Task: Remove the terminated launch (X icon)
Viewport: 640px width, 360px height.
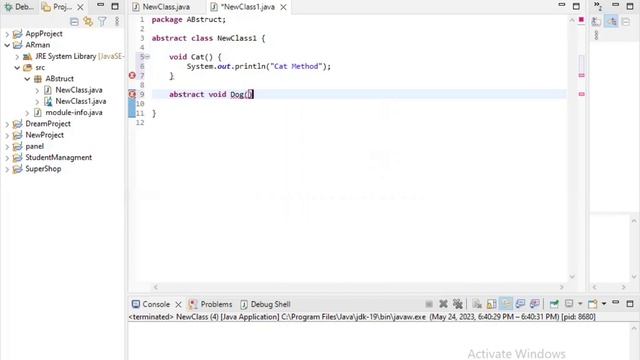Action: (x=443, y=304)
